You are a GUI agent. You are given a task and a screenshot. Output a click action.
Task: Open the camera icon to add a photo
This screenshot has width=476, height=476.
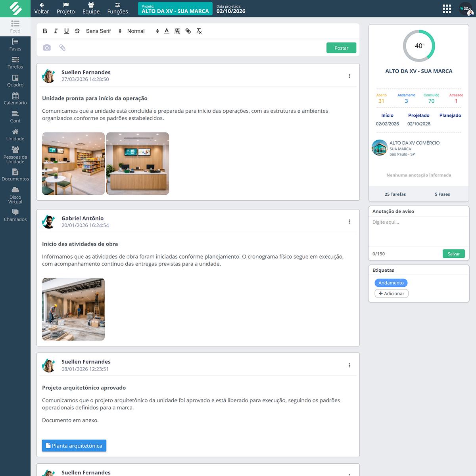[47, 47]
